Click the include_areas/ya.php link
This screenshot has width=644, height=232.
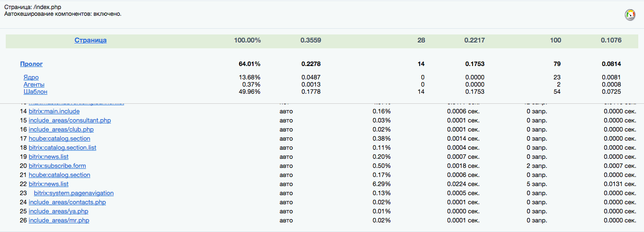click(x=58, y=211)
